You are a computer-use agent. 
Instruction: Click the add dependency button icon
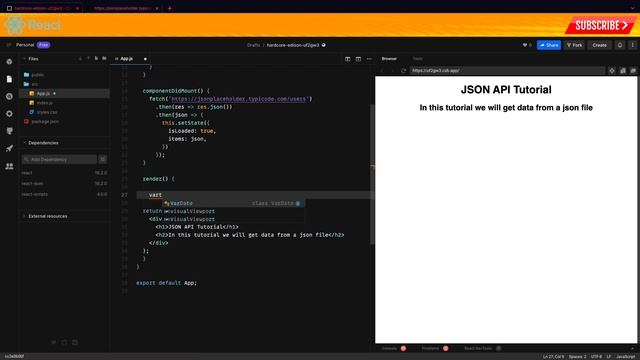[x=102, y=159]
